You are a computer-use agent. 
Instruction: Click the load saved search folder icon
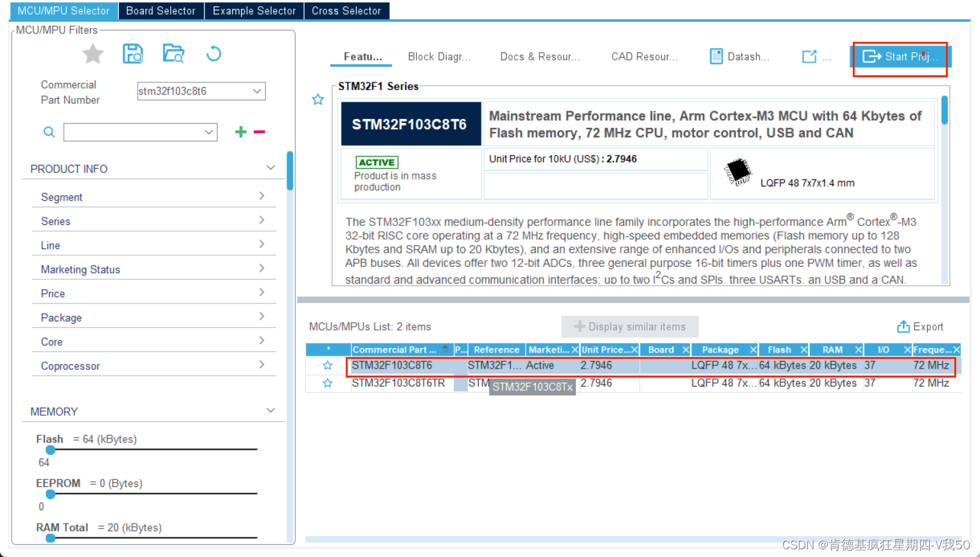(x=174, y=53)
